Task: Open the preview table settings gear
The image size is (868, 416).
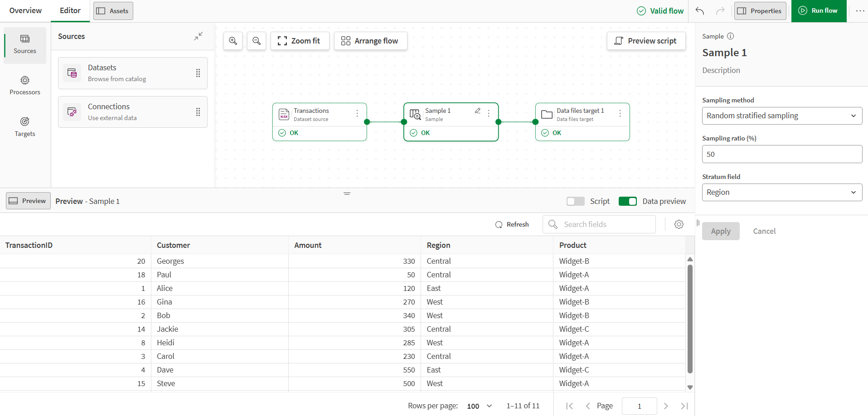Action: [679, 224]
